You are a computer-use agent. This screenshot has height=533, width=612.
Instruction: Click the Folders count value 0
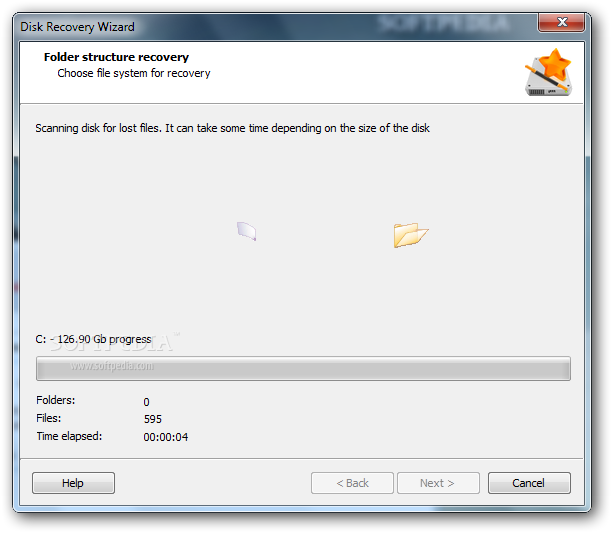[146, 402]
